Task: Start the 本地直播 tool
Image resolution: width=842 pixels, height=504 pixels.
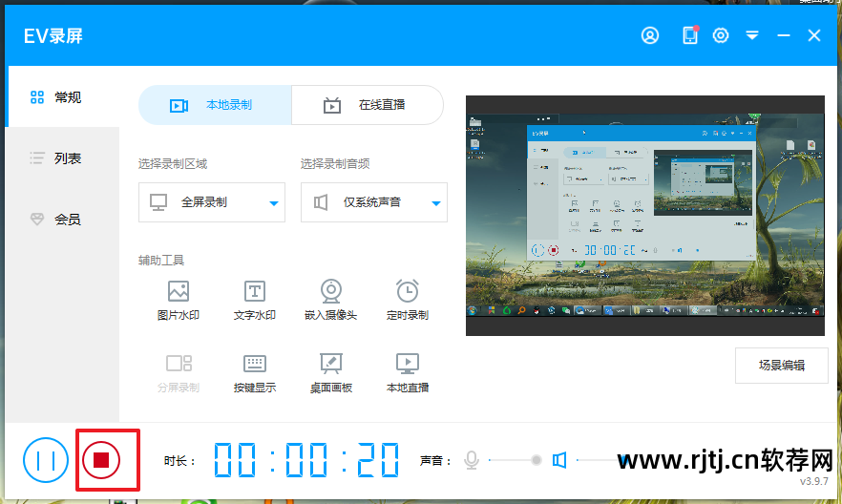Action: click(x=408, y=373)
